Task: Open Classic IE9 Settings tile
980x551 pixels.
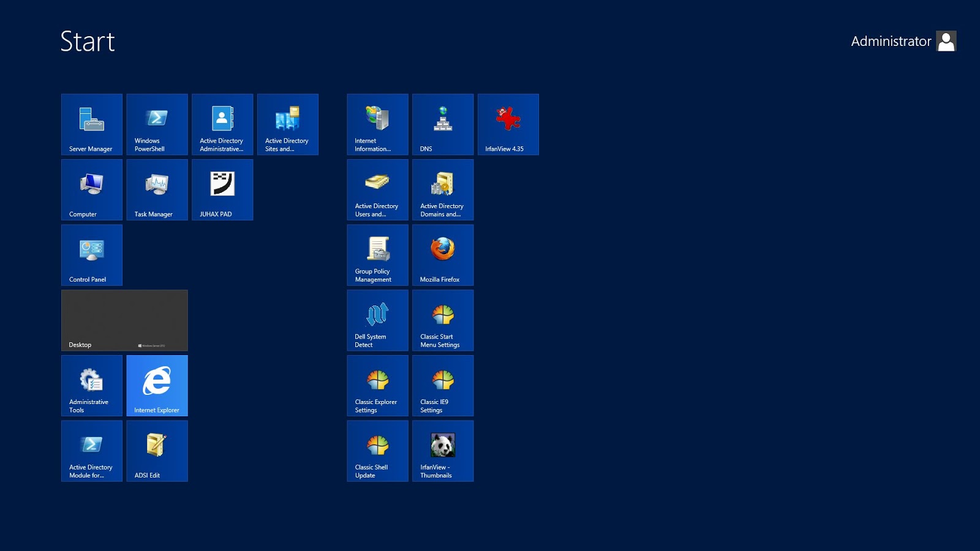Action: (443, 386)
